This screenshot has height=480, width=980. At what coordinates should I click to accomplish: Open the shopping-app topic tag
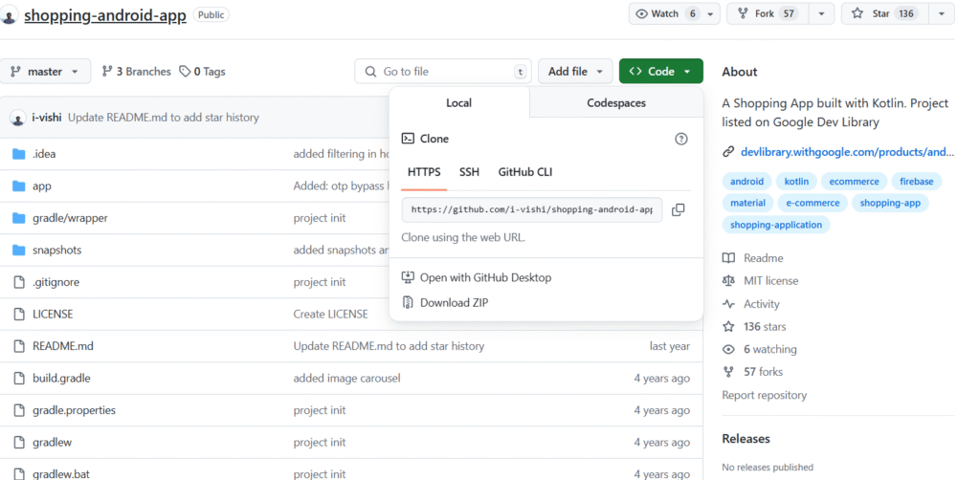coord(890,203)
